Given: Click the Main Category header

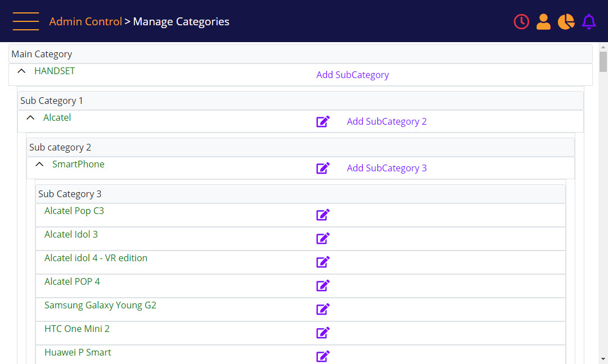Looking at the screenshot, I should coord(300,54).
